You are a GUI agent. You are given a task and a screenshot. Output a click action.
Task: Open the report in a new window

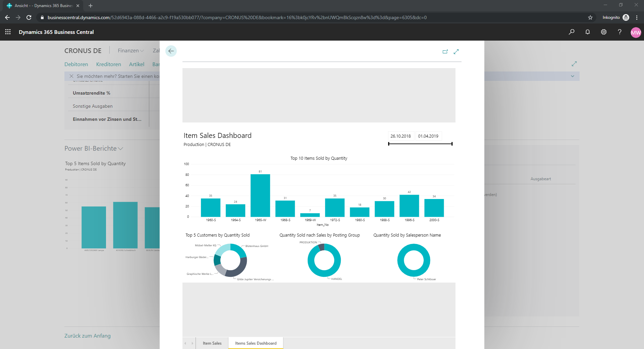coord(445,52)
